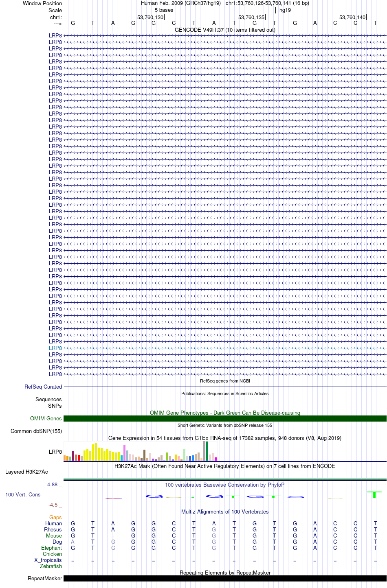This screenshot has width=387, height=588.
Task: Click the LRP8 label beside the GTEx chart
Action: [x=55, y=452]
